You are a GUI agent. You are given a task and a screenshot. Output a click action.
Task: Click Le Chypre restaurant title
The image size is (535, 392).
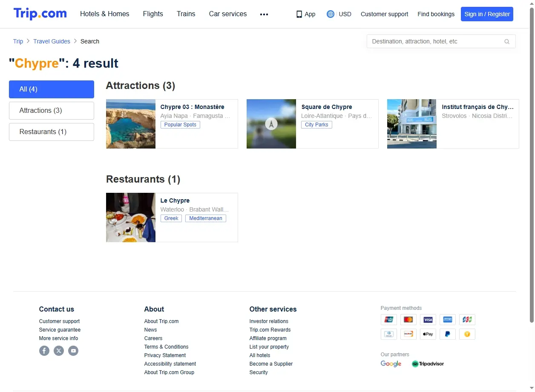coord(175,200)
